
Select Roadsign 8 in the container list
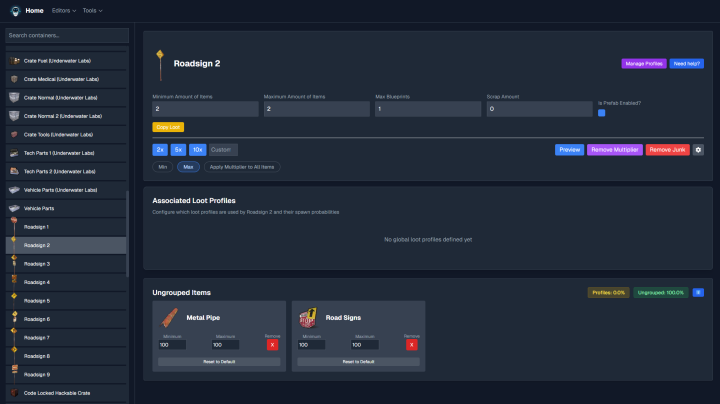coord(66,356)
